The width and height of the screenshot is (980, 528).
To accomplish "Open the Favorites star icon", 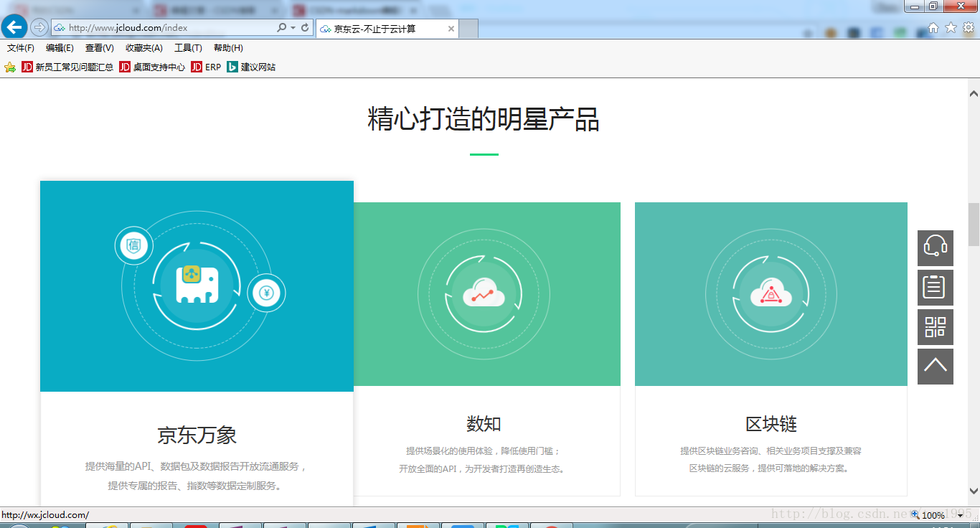I will pos(951,27).
